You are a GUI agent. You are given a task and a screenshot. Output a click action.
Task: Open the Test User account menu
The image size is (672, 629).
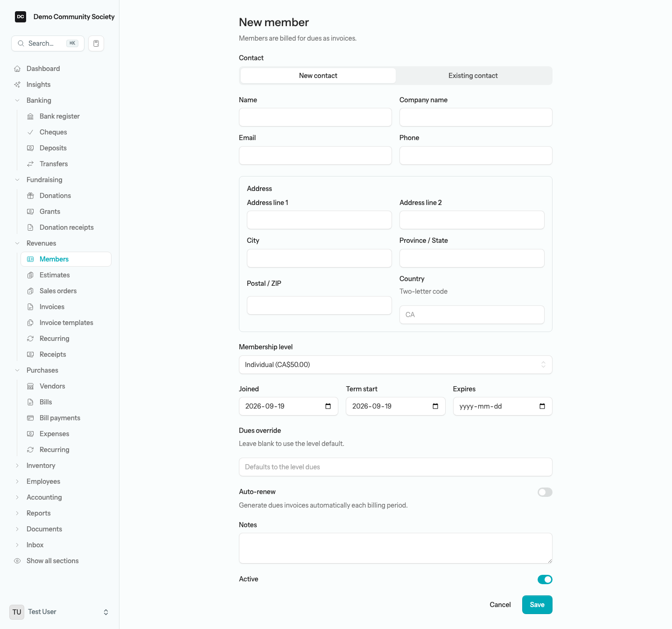(60, 612)
